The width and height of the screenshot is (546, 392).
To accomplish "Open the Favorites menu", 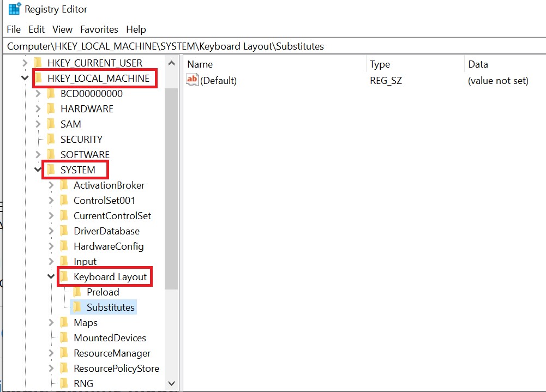I will pos(99,29).
